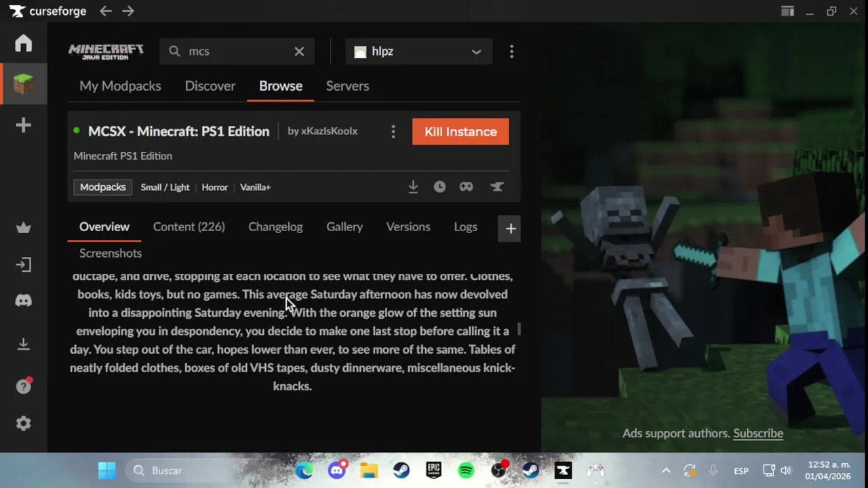Open downloads icon in left sidebar
The width and height of the screenshot is (868, 488).
point(24,344)
